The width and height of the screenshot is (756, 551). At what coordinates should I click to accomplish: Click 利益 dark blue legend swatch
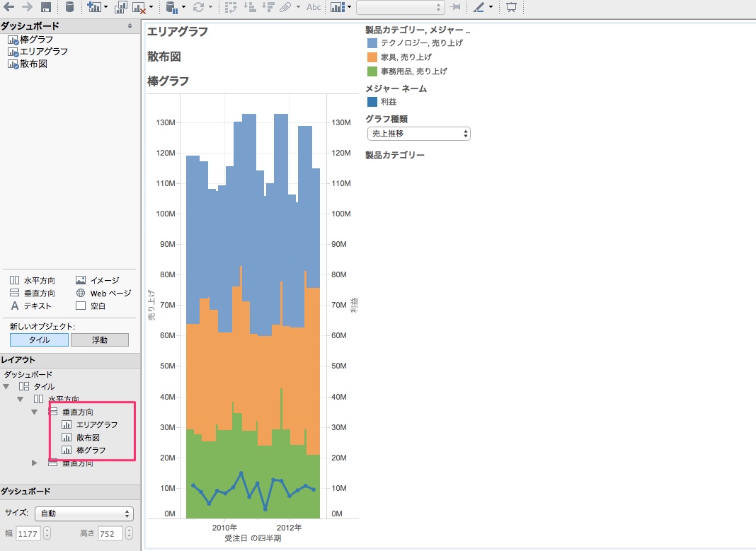click(372, 102)
